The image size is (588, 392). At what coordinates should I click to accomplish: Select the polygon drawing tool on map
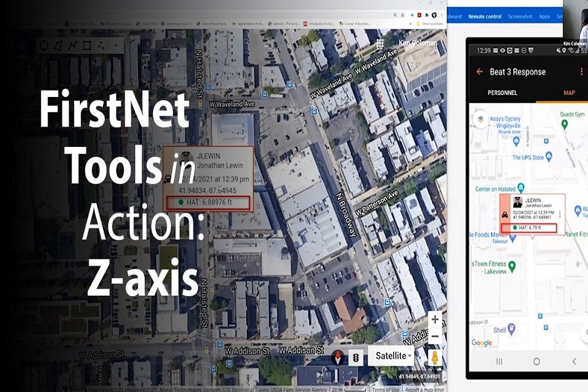(58, 46)
